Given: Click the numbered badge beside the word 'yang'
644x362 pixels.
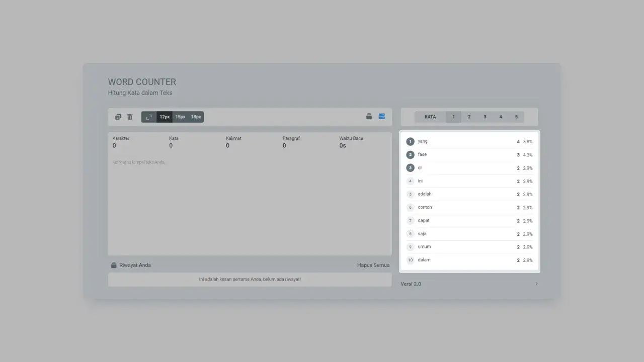Looking at the screenshot, I should click(x=410, y=141).
